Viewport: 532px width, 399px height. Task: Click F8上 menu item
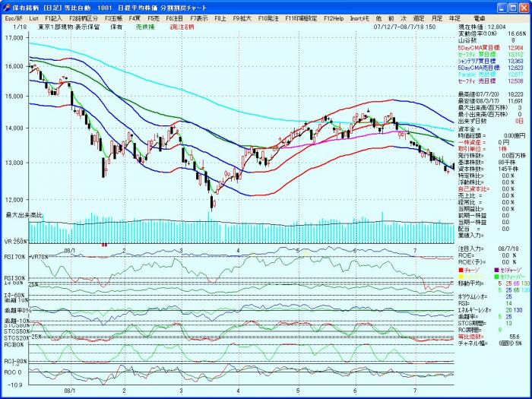220,19
